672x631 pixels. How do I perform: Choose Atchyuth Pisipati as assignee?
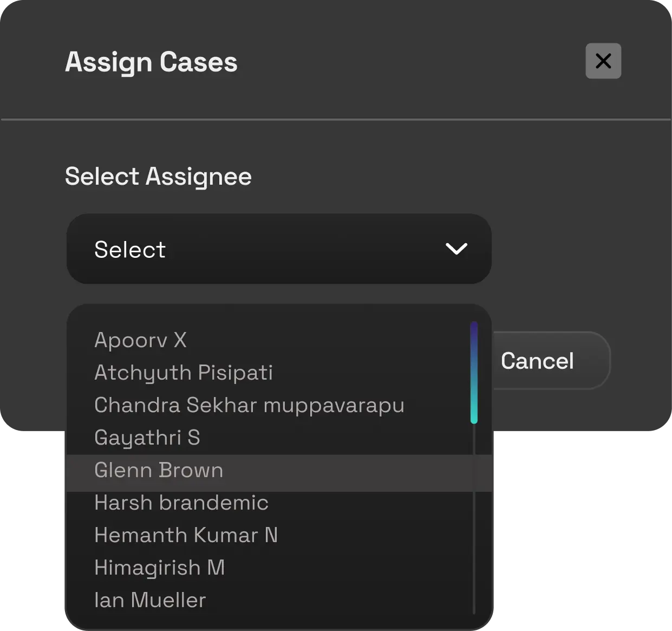(x=183, y=372)
